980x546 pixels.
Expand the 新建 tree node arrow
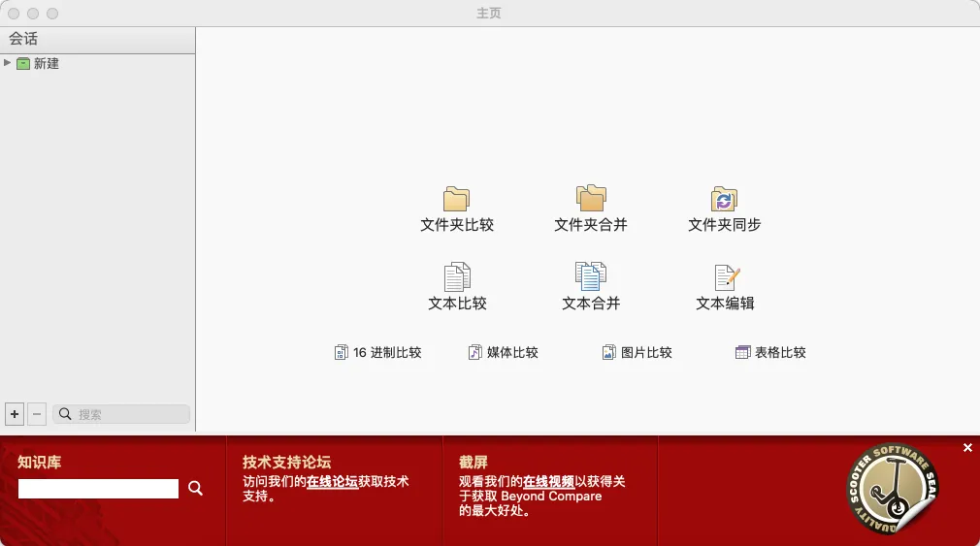(x=8, y=63)
